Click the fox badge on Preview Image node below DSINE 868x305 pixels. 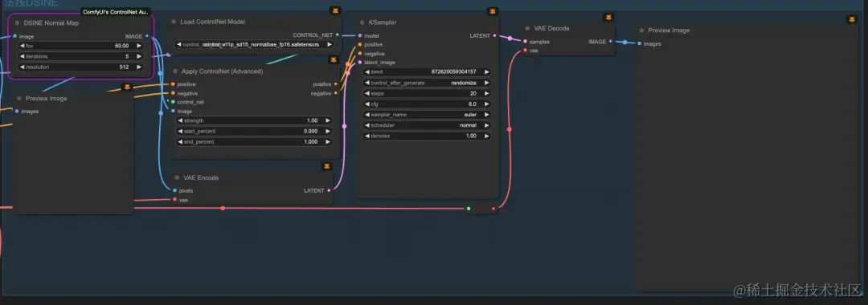[x=127, y=87]
